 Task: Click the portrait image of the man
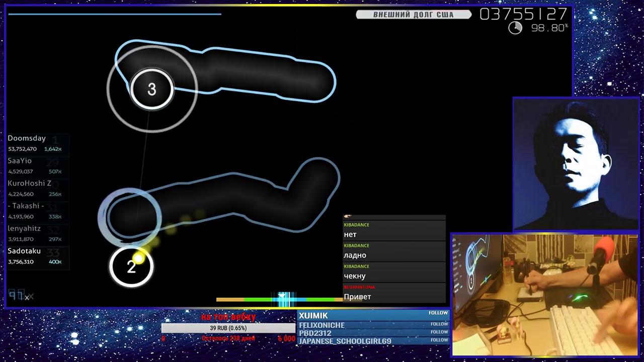[576, 164]
